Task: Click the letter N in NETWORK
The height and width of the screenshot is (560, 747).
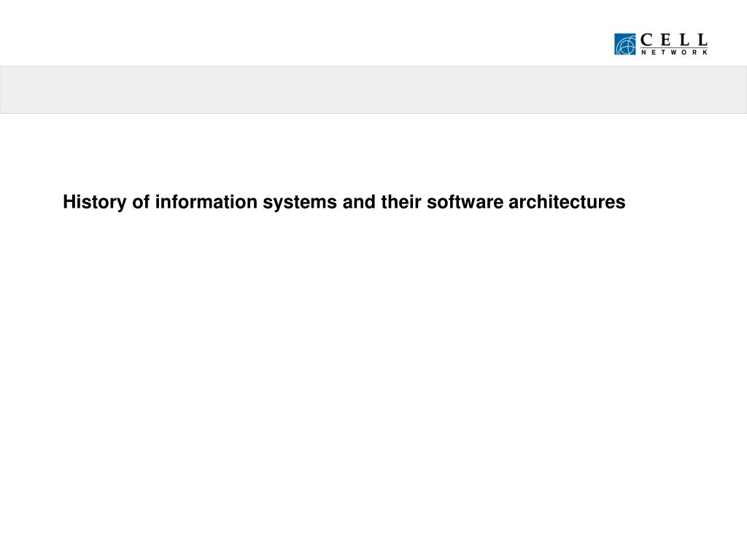Action: [644, 52]
